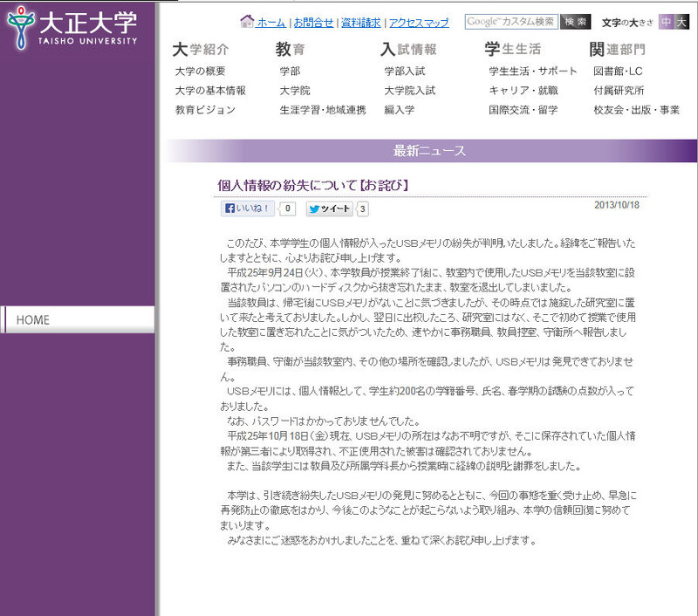
Task: Open 国際交流・留学 menu item
Action: (x=523, y=110)
